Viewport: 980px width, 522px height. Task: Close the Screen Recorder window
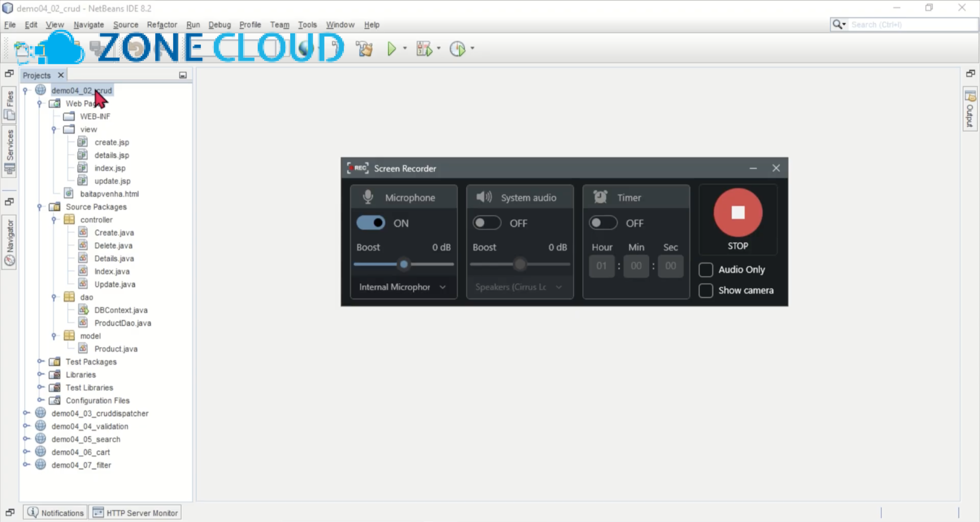pos(776,168)
